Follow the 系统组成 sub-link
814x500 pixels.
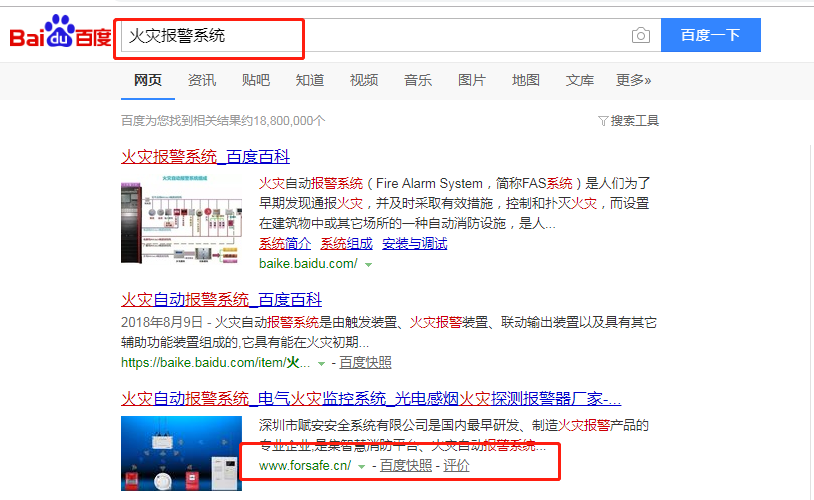click(x=347, y=243)
